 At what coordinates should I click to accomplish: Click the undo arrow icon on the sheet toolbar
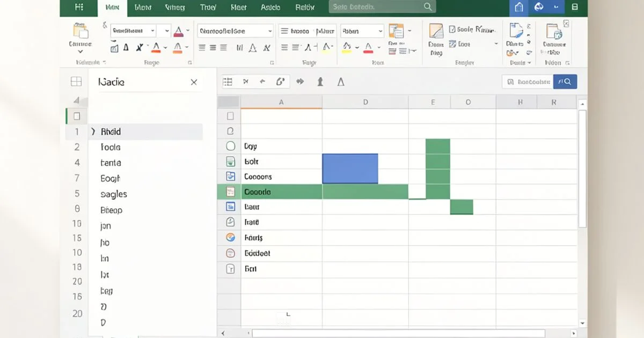262,81
